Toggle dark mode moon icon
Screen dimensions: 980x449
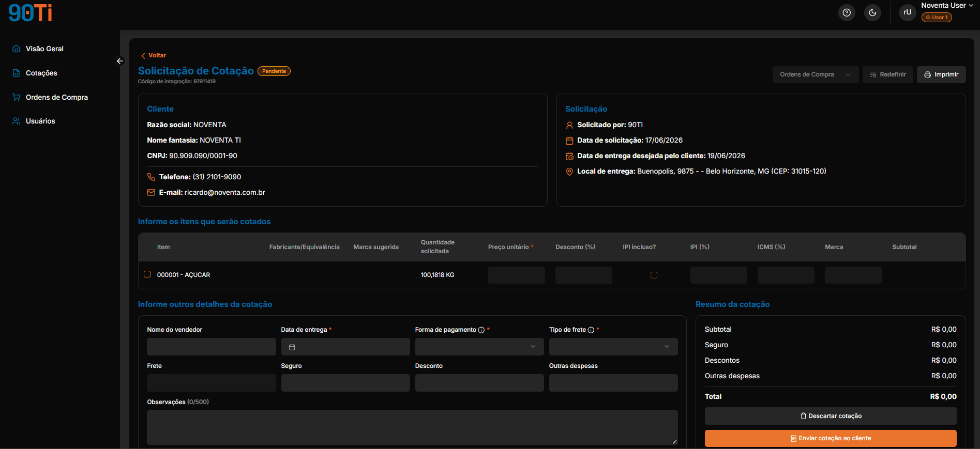click(872, 12)
